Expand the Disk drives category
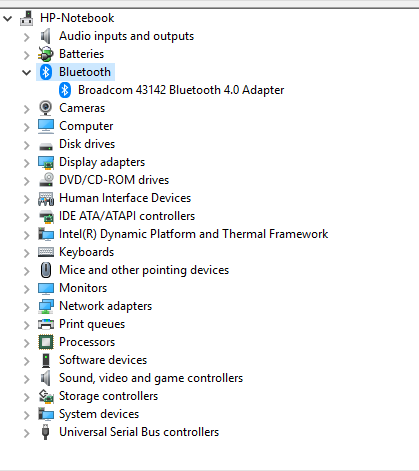 27,145
